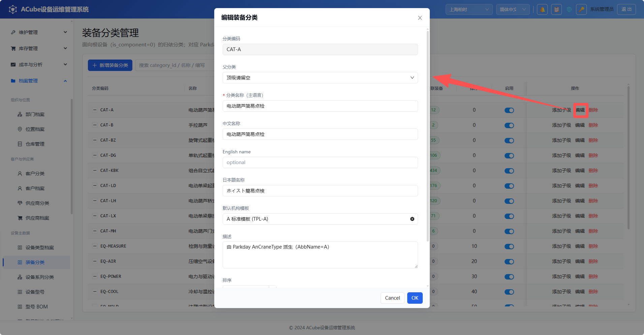Disable the 启用 switch in the CAT-BZ row

tap(509, 141)
